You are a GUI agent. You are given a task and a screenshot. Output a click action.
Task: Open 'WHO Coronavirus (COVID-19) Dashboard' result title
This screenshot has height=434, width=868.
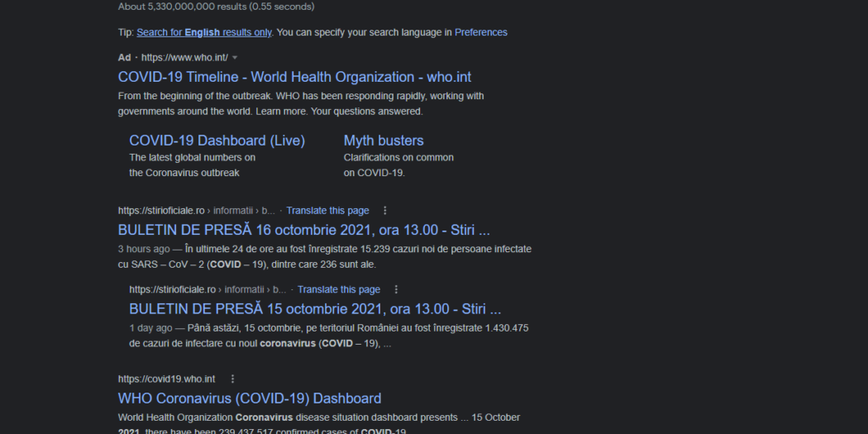pyautogui.click(x=250, y=398)
